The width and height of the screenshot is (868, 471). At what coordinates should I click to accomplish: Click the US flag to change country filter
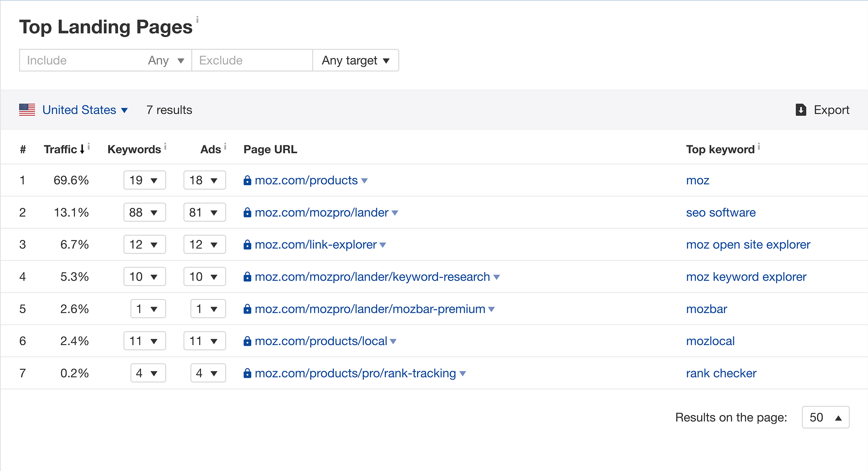(27, 110)
